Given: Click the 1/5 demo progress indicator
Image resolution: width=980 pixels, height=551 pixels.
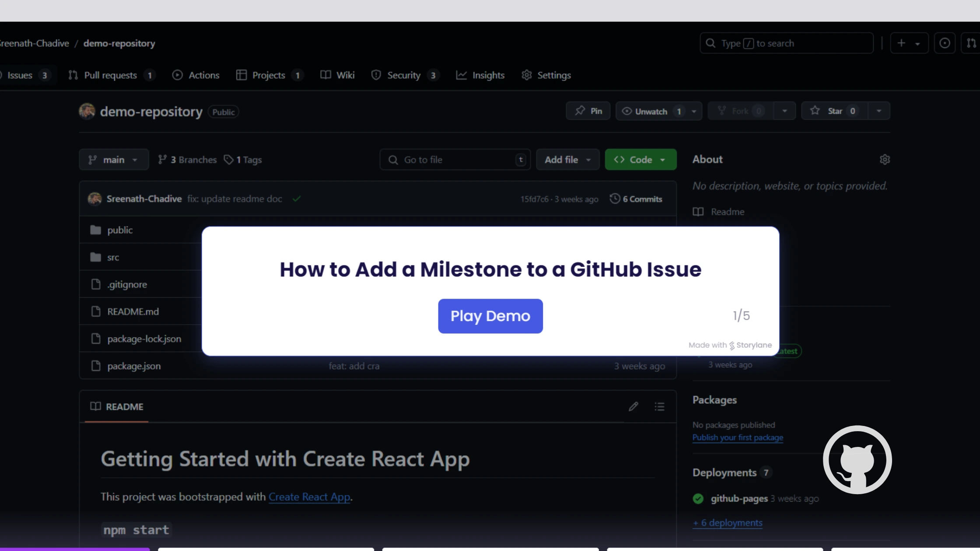Looking at the screenshot, I should tap(741, 315).
